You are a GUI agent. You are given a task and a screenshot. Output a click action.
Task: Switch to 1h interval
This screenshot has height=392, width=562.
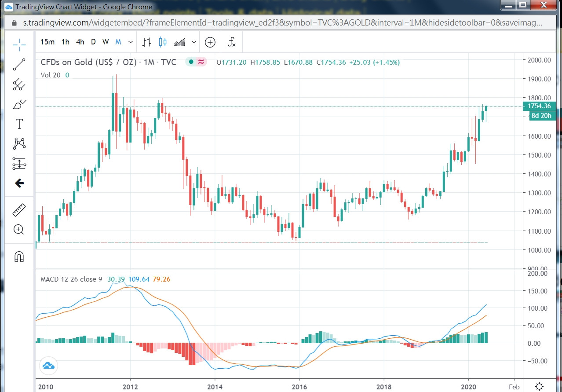(66, 42)
